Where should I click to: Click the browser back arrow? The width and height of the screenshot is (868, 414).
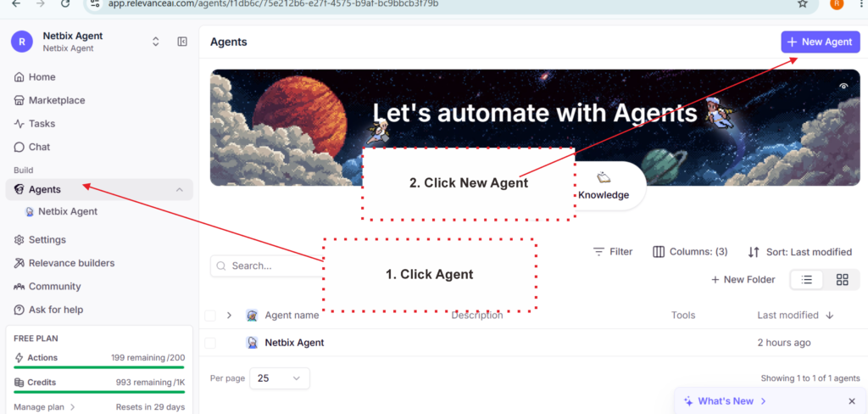coord(16,3)
